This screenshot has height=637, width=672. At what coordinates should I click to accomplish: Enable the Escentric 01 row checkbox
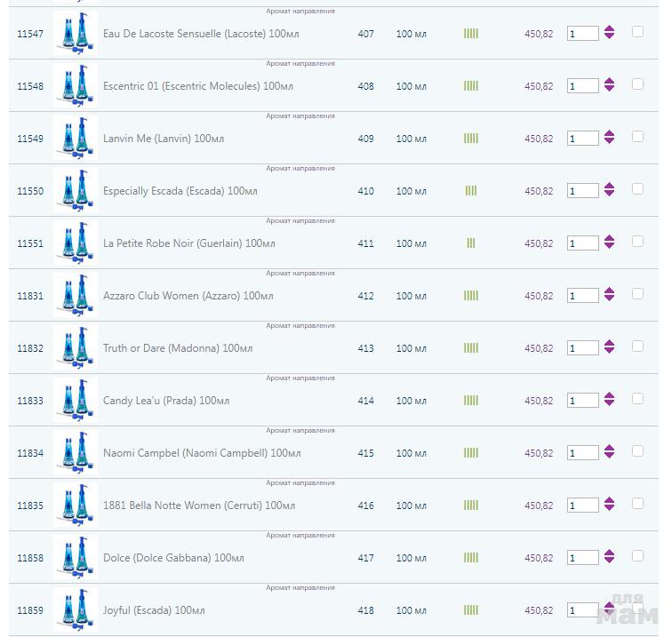tap(637, 84)
